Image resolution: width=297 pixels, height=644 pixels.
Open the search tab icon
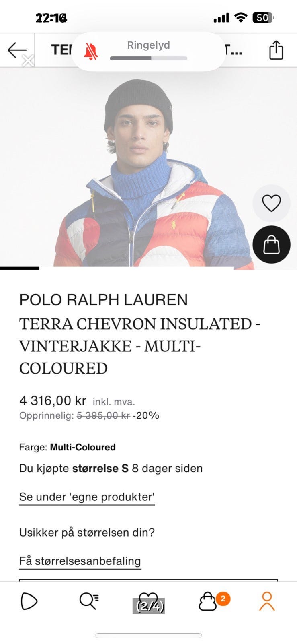pos(89,601)
